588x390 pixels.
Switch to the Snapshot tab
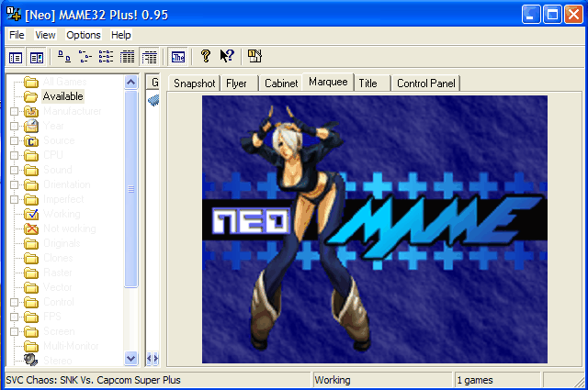point(194,84)
